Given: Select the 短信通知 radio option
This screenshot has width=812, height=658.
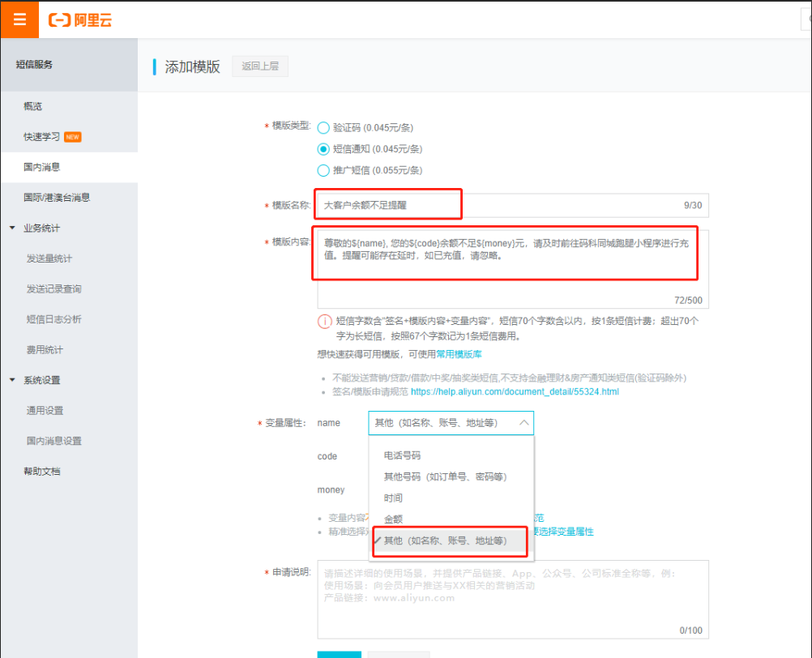Looking at the screenshot, I should (x=324, y=149).
